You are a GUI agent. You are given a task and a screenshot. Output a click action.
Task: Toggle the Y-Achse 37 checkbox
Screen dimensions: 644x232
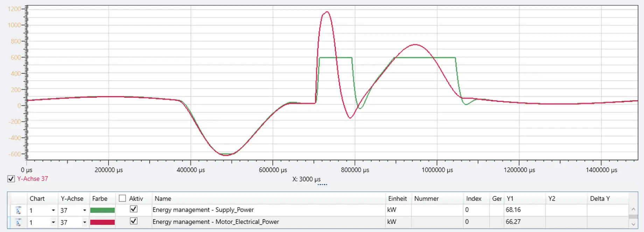[x=11, y=179]
